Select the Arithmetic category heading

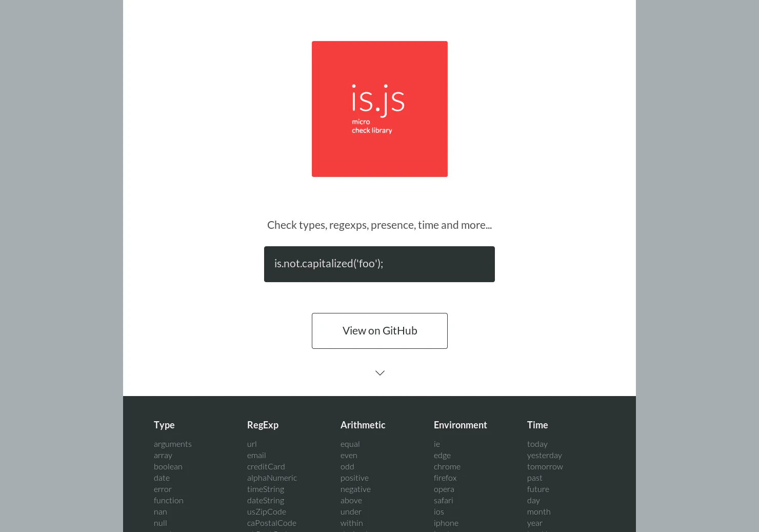click(x=363, y=425)
